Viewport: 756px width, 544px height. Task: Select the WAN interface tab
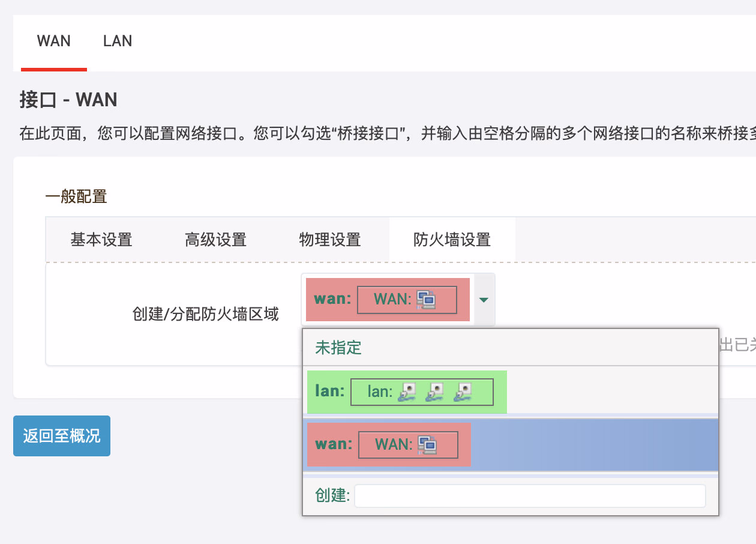[x=53, y=41]
